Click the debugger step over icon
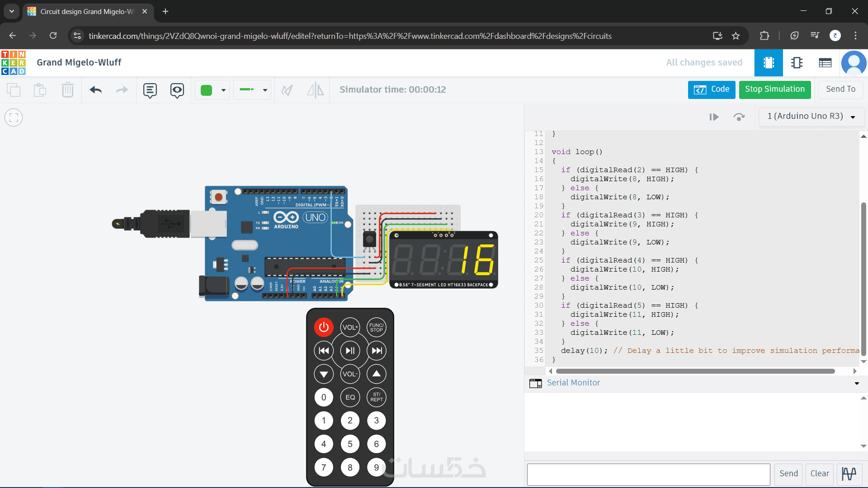The width and height of the screenshot is (868, 488). tap(739, 117)
